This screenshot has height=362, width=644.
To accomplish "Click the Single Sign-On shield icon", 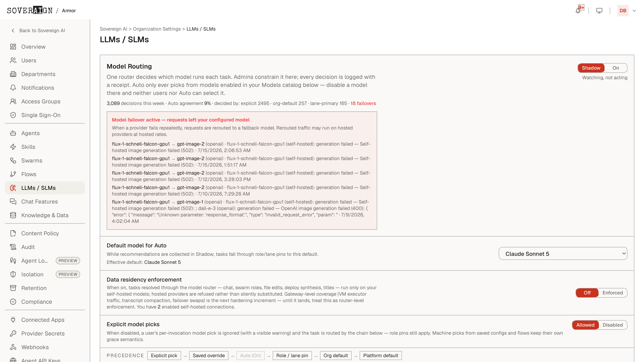I will click(13, 115).
